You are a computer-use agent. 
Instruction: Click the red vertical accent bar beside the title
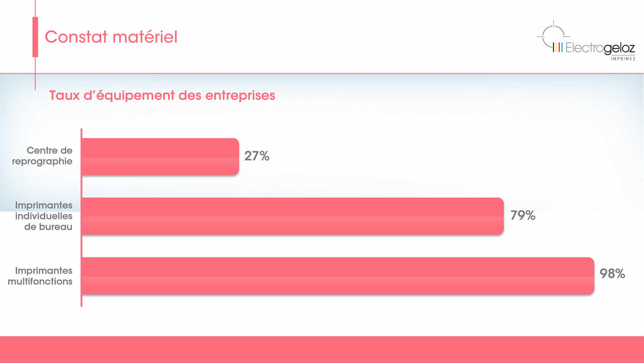pyautogui.click(x=35, y=37)
